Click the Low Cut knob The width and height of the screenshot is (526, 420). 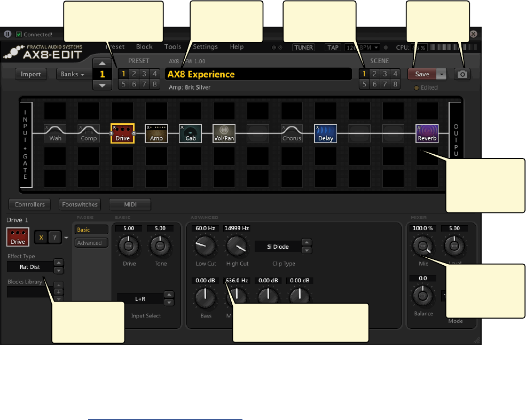point(205,245)
